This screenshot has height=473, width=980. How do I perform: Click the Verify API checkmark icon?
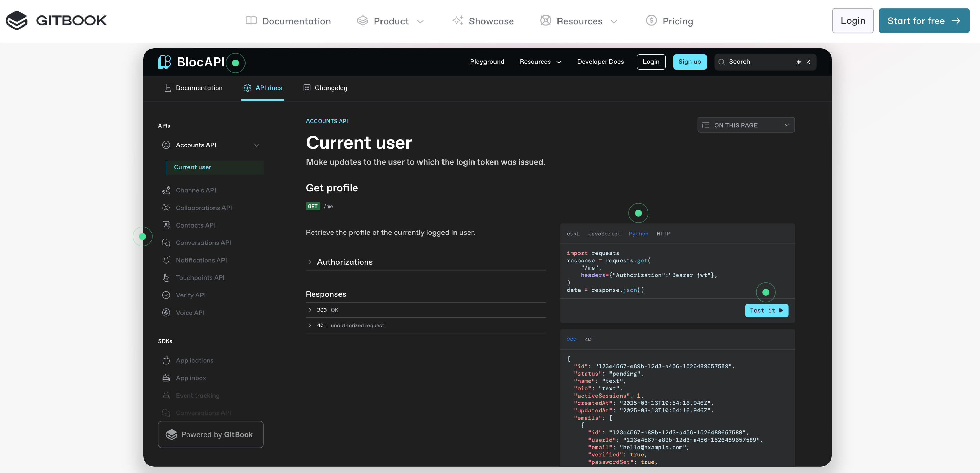pos(166,295)
